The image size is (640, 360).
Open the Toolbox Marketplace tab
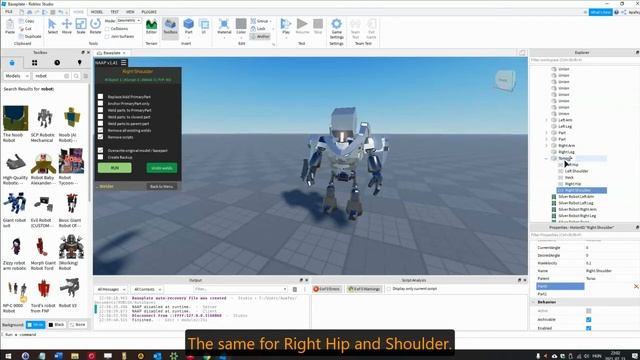(x=12, y=63)
